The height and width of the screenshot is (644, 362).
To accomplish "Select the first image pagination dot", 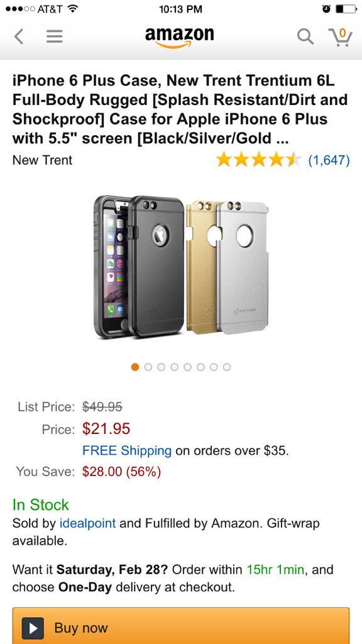I will (135, 367).
